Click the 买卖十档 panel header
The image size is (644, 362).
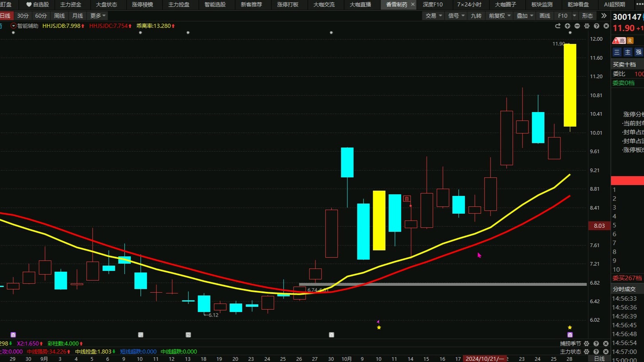point(624,64)
